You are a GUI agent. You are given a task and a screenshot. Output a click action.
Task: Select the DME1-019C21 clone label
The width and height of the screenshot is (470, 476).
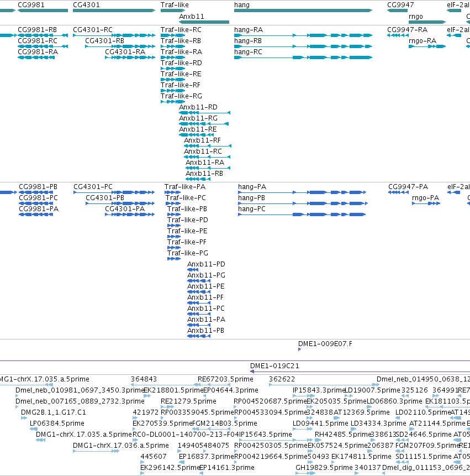[x=274, y=366]
